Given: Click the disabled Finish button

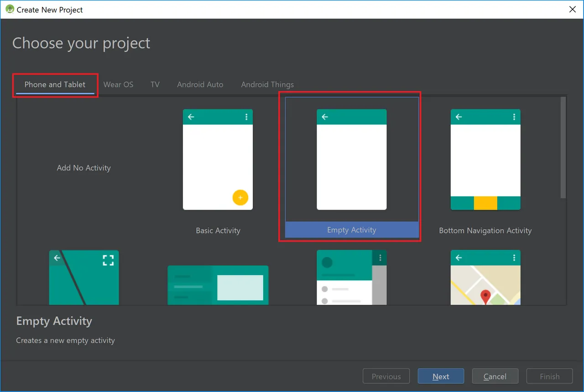Looking at the screenshot, I should point(549,377).
